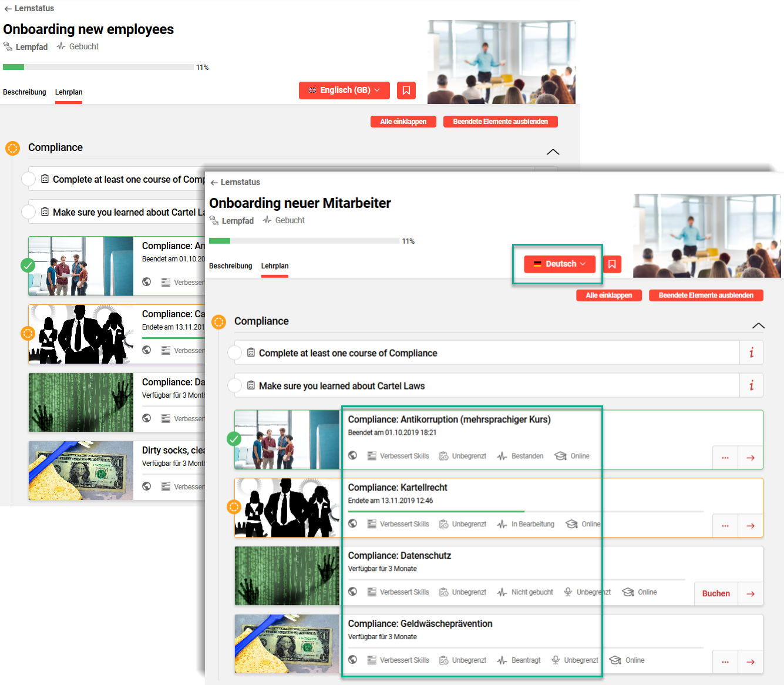Viewport: 784px width, 685px height.
Task: Open the bookmark icon beside the Deutsch dropdown
Action: tap(613, 264)
